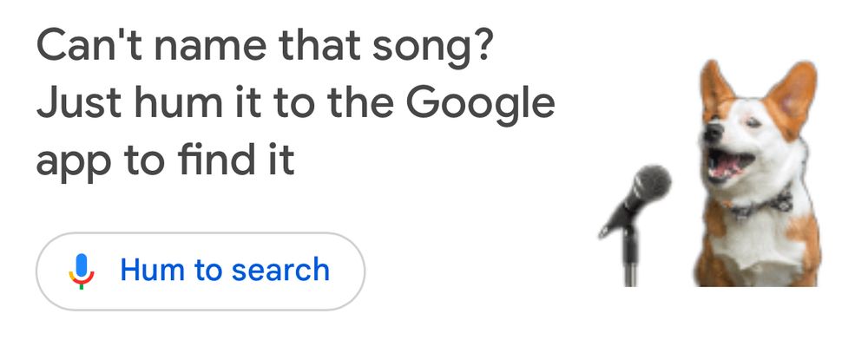Click the 'Hum to search' blue label text
Image resolution: width=868 pixels, height=340 pixels.
[x=225, y=270]
